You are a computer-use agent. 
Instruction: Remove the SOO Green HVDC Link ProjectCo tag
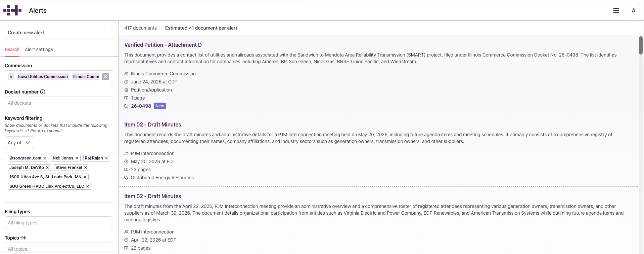[88, 186]
